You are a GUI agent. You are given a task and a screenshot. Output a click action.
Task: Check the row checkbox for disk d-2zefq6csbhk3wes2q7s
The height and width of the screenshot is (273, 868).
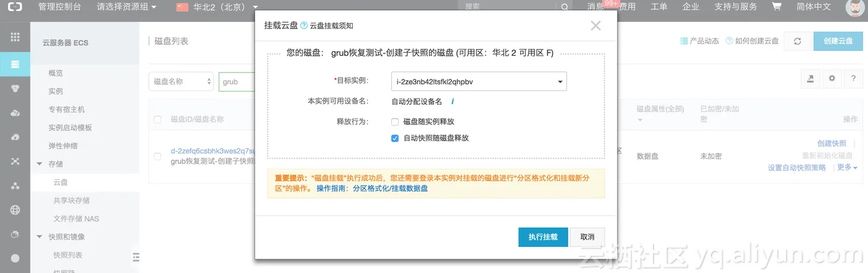click(x=157, y=156)
